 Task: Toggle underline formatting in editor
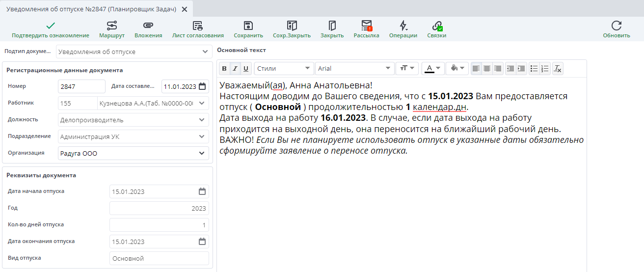coord(246,69)
